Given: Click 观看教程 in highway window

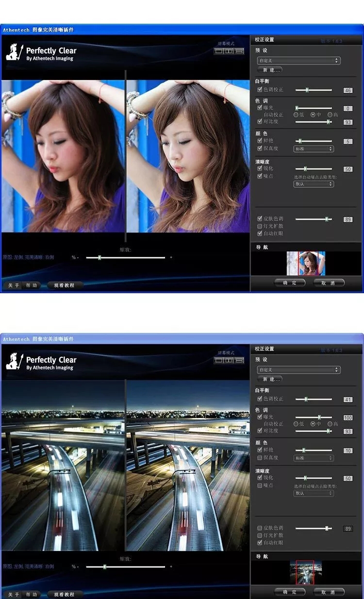Looking at the screenshot, I should click(x=64, y=595).
